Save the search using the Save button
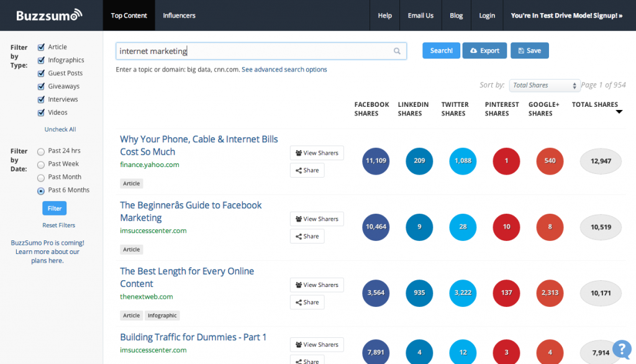636x364 pixels. point(529,50)
